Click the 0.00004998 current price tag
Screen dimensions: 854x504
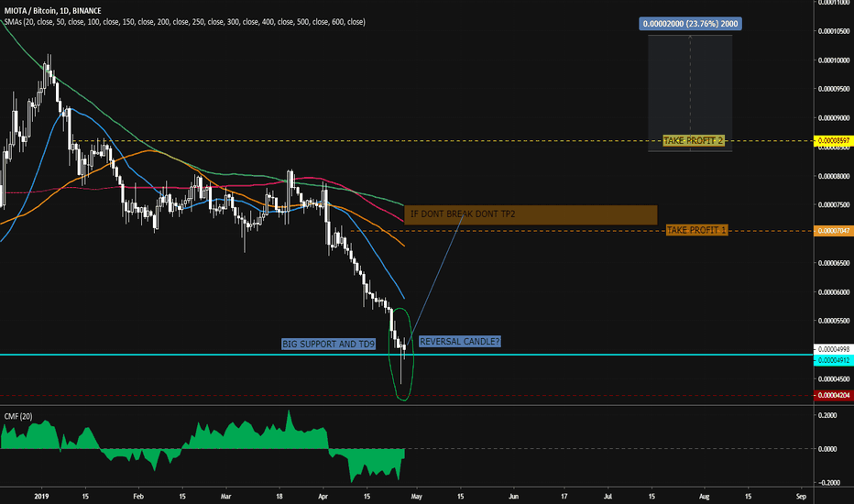click(833, 349)
